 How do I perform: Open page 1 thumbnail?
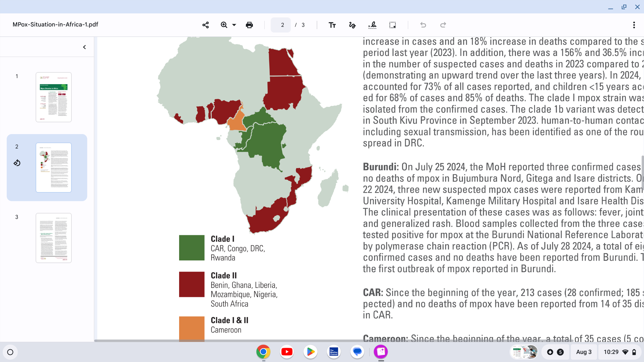[54, 97]
